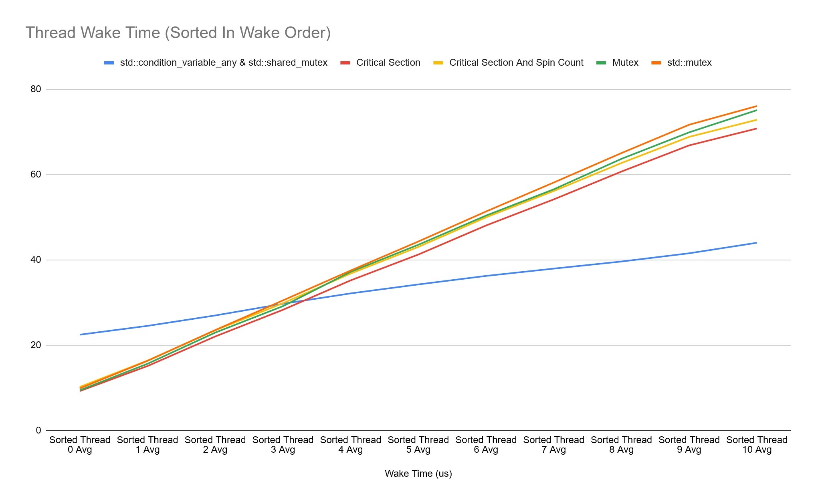Select the 'Thread Wake Time' chart title
This screenshot has width=816, height=504.
[x=178, y=33]
